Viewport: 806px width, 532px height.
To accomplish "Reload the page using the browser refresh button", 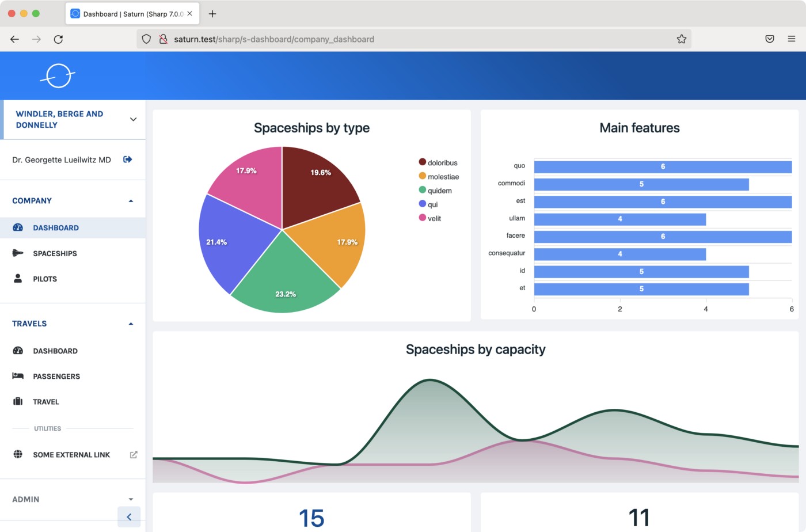I will pos(58,39).
